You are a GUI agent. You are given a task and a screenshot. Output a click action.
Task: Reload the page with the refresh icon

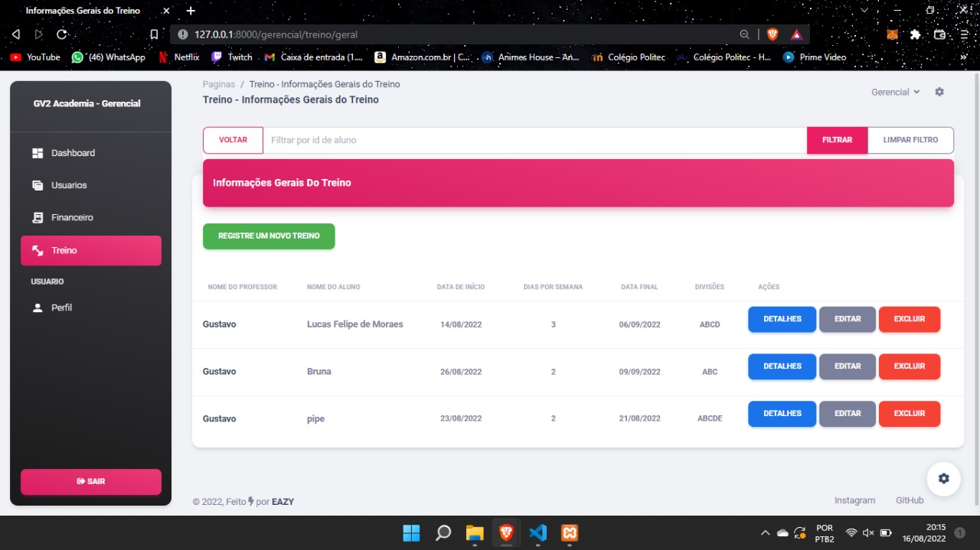point(62,34)
